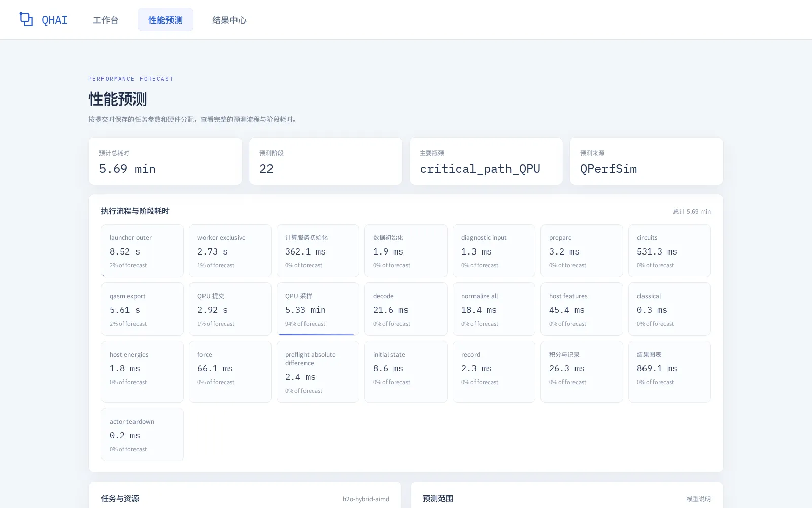This screenshot has height=508, width=812.
Task: Select the qasm export stage card
Action: [142, 309]
